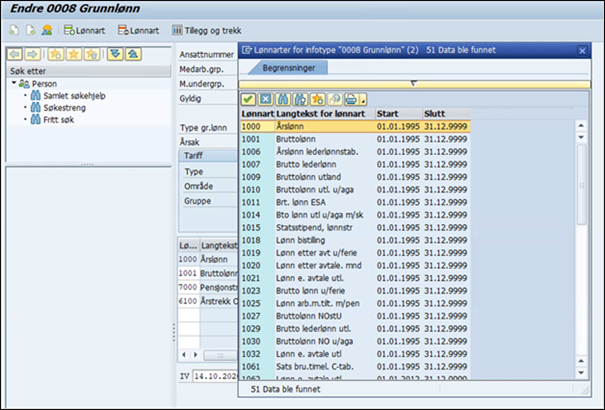Open the print options dropdown arrow
Viewport: 605px width, 410px height.
(363, 100)
